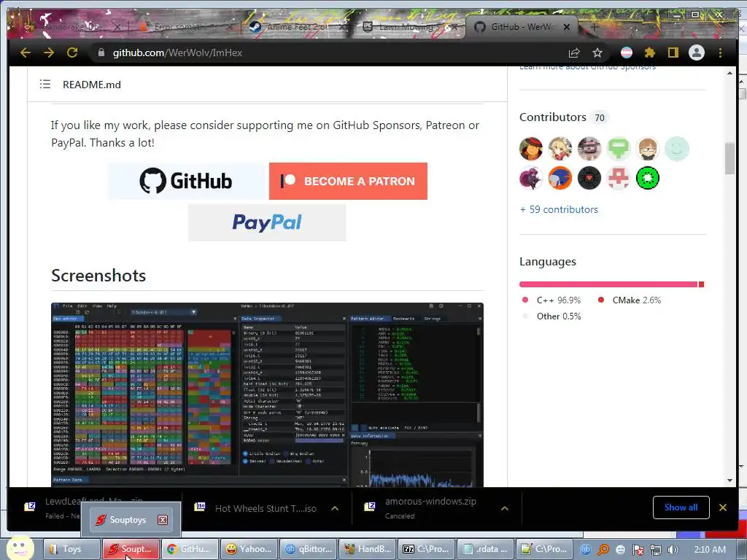747x560 pixels.
Task: Switch to the qBittorrent taskbar window
Action: [308, 549]
